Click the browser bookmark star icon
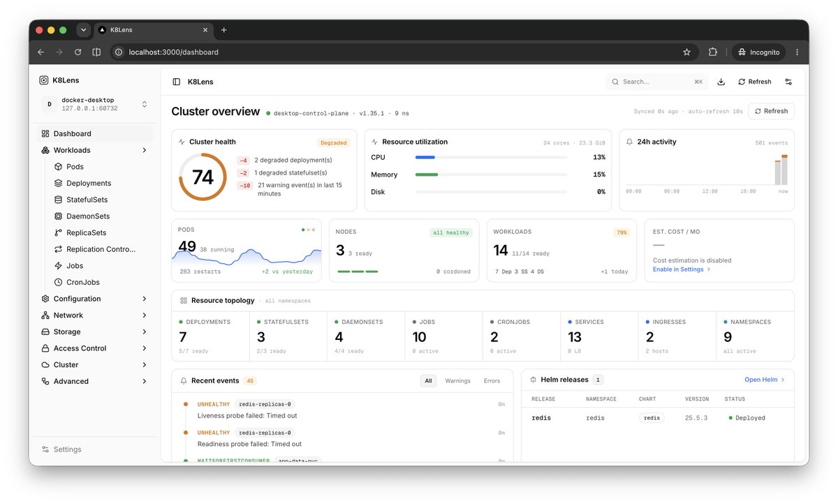 point(686,52)
